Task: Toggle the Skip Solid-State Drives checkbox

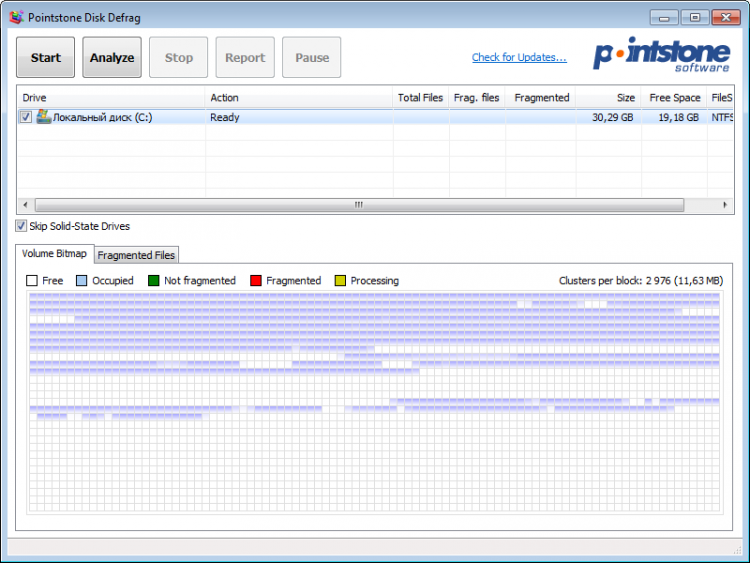Action: [21, 226]
